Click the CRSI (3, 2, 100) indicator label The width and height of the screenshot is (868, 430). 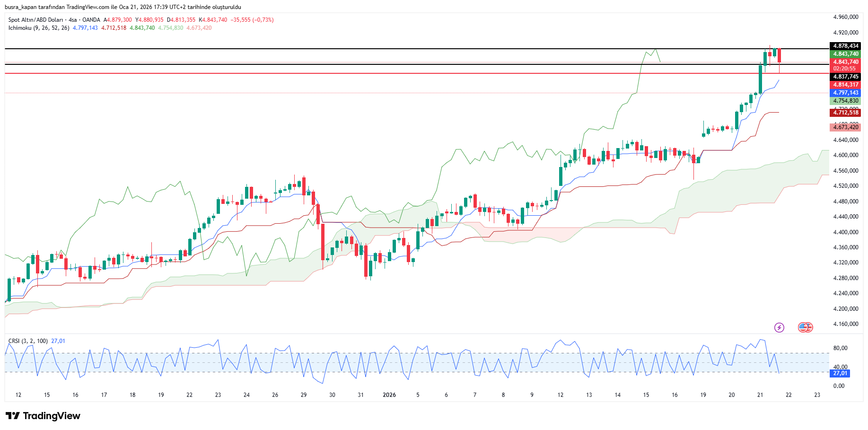[28, 341]
